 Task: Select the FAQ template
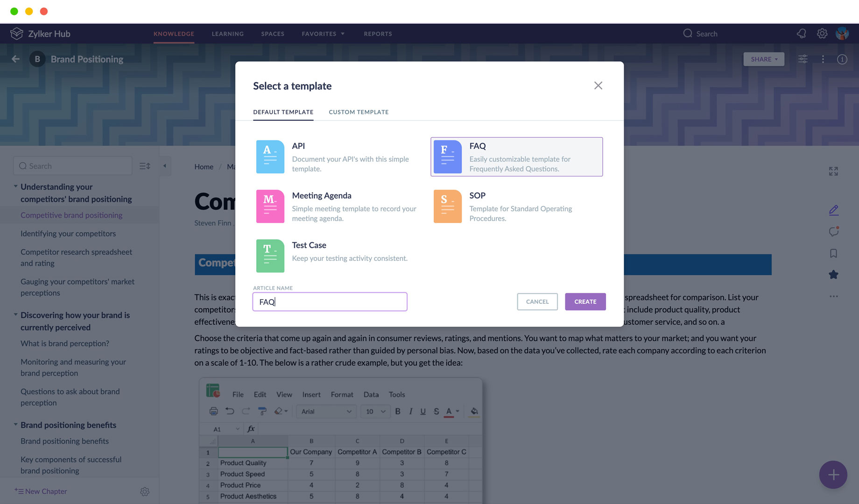516,157
